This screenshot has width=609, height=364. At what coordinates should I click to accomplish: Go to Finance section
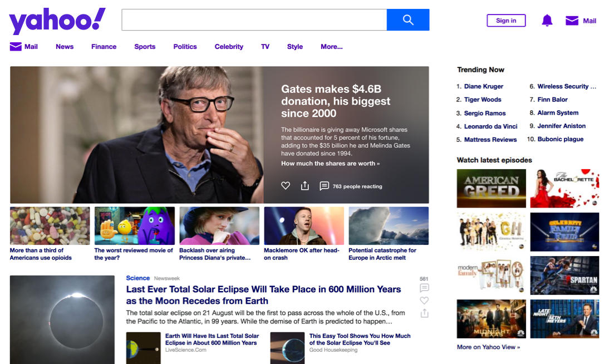[x=104, y=47]
